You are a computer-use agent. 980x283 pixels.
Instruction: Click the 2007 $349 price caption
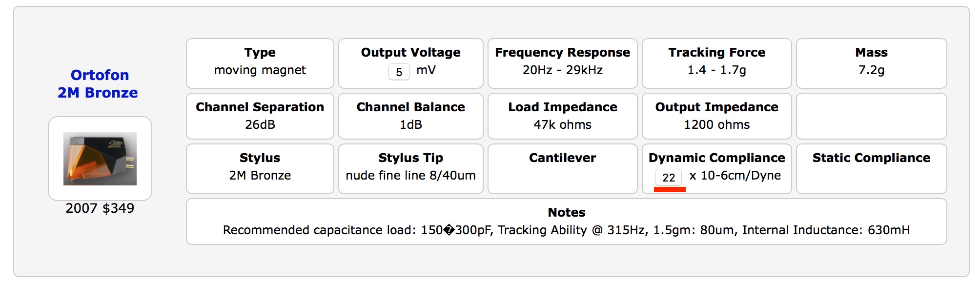(x=100, y=208)
